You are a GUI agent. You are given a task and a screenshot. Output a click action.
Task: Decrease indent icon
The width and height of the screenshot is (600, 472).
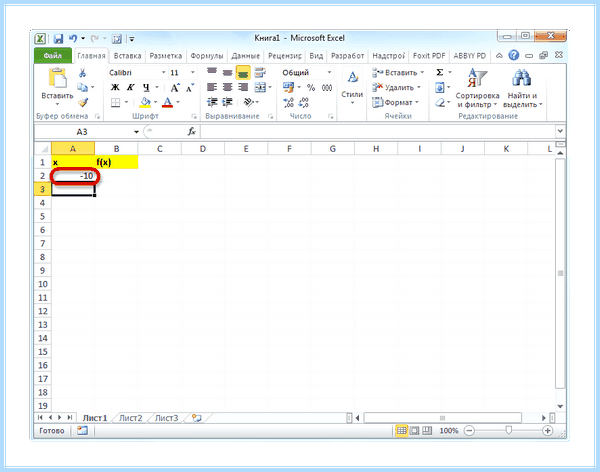212,102
